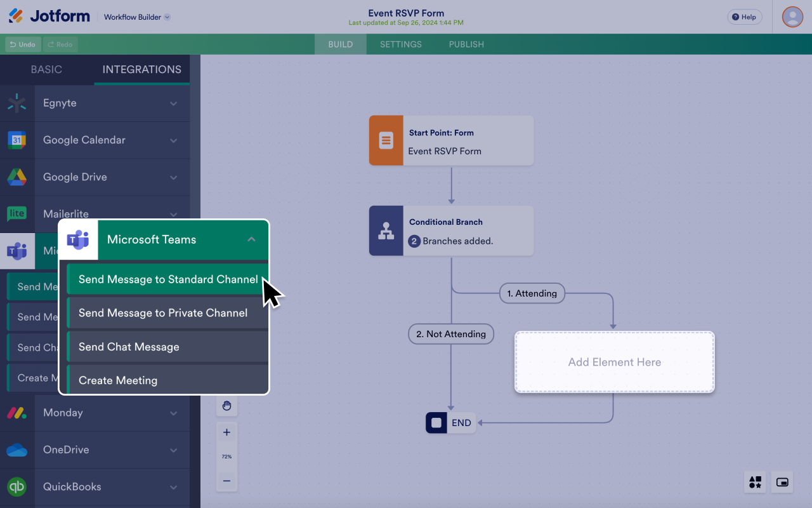Select the Monday integration icon

[17, 413]
